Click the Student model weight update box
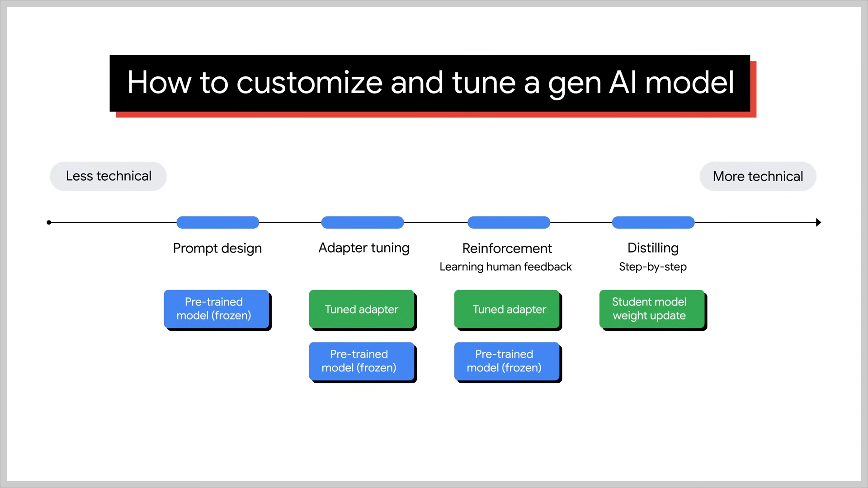 651,309
